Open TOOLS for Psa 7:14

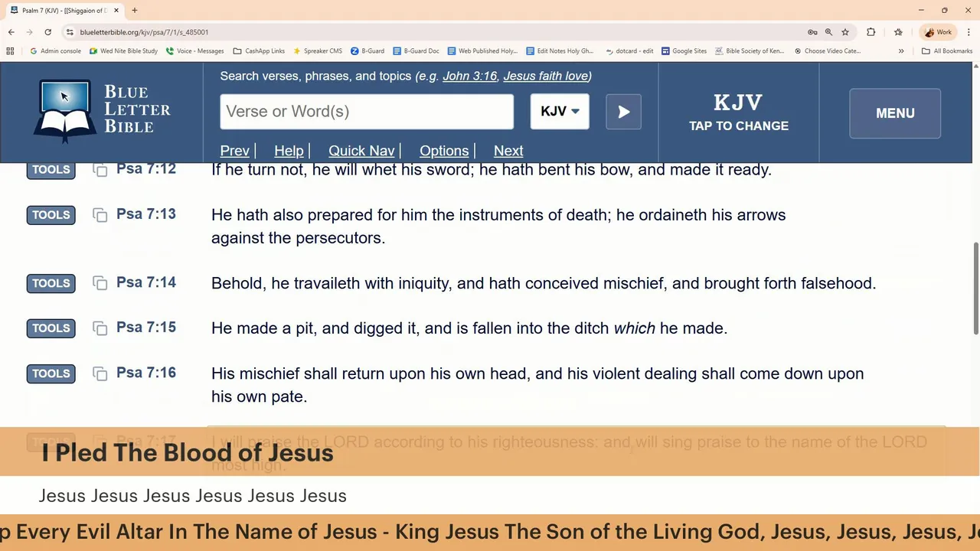coord(51,283)
